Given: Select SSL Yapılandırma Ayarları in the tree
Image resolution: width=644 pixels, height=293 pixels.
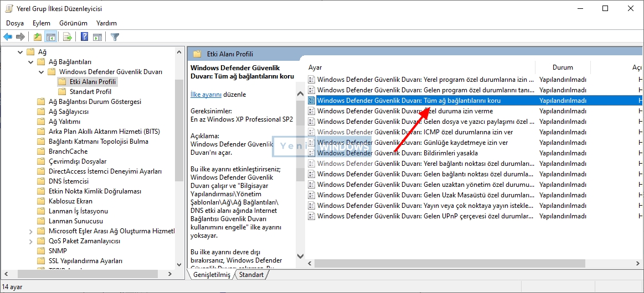Looking at the screenshot, I should (x=85, y=260).
